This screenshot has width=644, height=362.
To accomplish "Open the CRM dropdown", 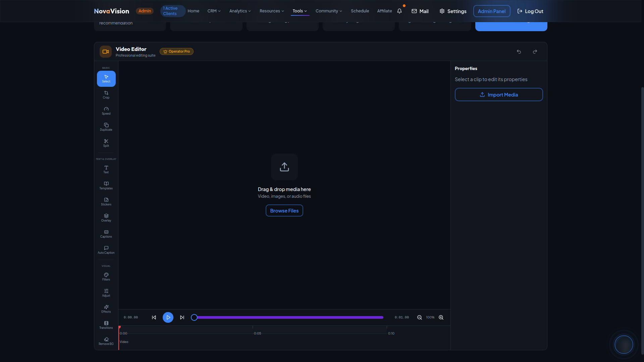I will pos(214,11).
